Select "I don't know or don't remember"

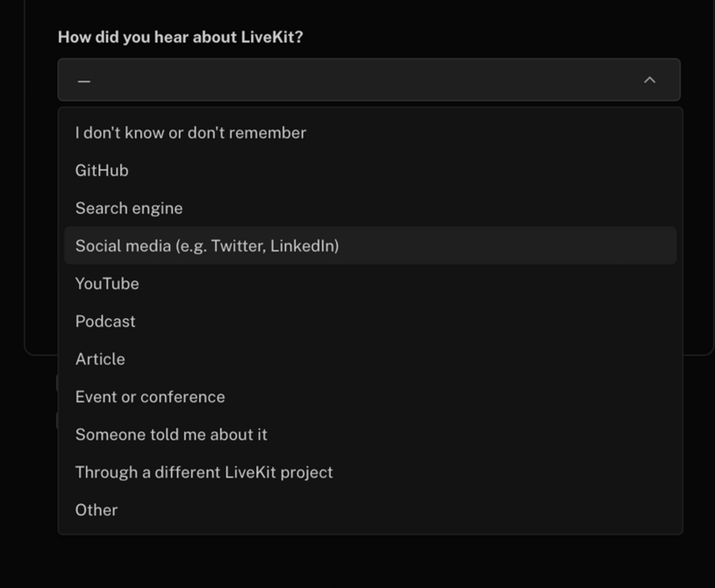pyautogui.click(x=190, y=132)
